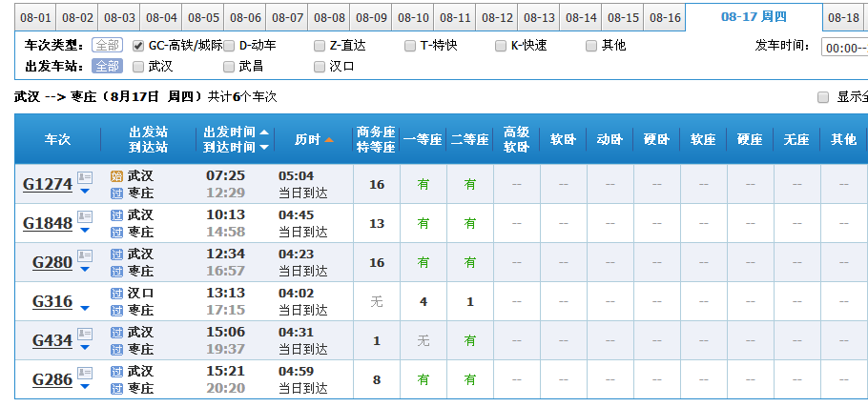
Task: Click G286 商务座 count 8
Action: [377, 380]
